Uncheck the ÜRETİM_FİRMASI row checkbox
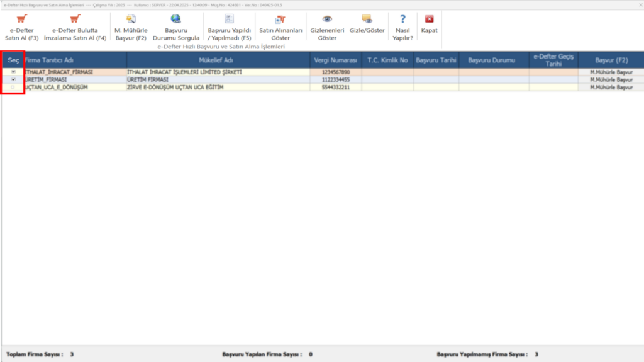This screenshot has height=362, width=644. (13, 79)
